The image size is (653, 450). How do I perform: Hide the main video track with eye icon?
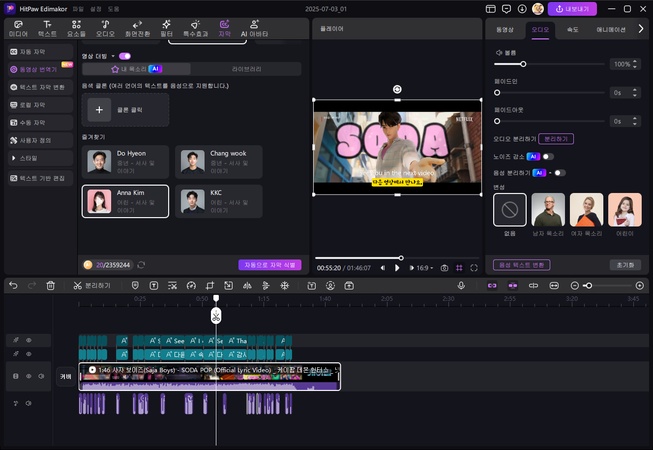29,376
